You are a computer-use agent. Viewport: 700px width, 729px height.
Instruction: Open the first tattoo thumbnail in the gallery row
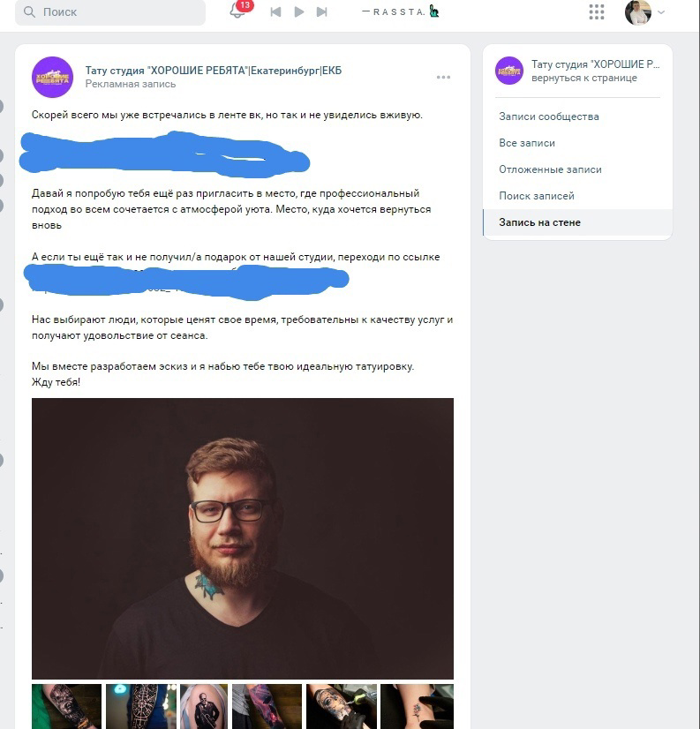(66, 706)
